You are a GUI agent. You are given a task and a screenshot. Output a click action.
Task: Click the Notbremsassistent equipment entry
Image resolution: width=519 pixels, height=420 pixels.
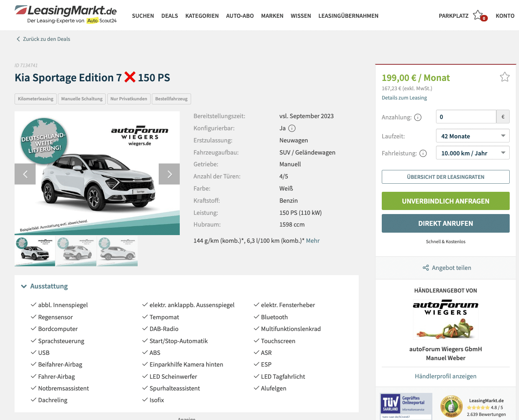[64, 388]
